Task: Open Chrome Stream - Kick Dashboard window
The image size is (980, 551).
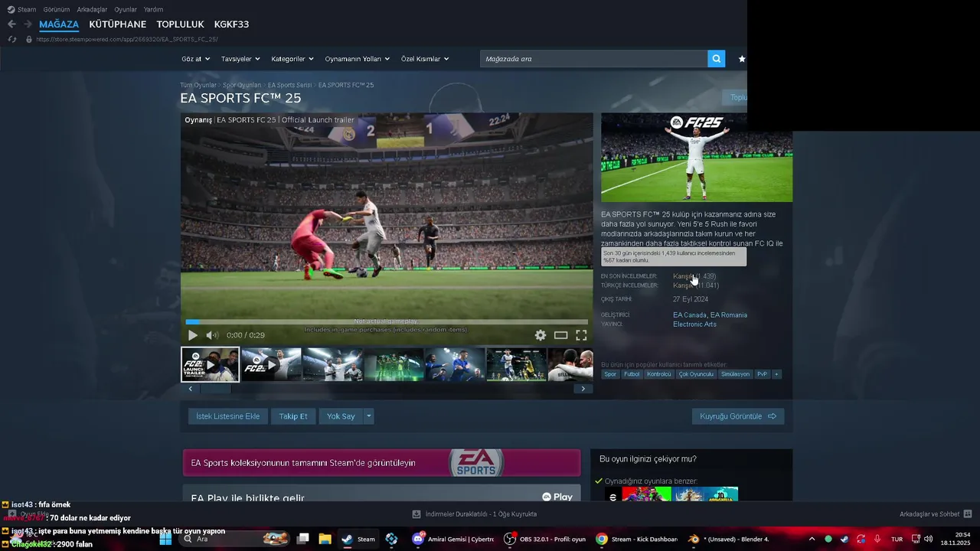Action: 638,539
